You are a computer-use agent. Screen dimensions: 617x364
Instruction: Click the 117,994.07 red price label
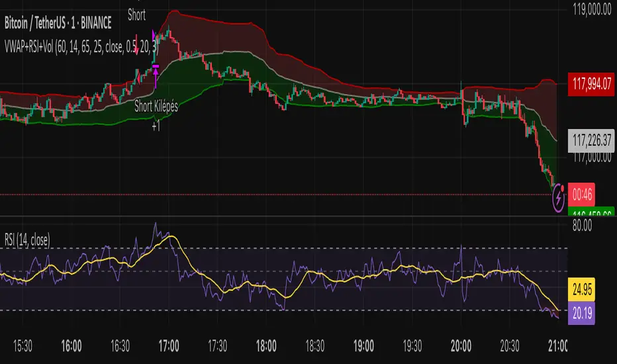click(591, 84)
